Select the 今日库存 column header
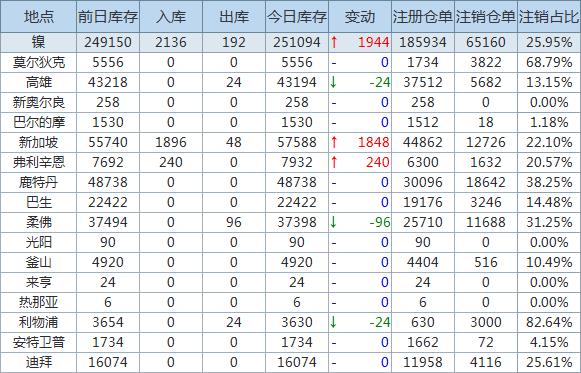Screen dimensions: 581x373 (297, 17)
